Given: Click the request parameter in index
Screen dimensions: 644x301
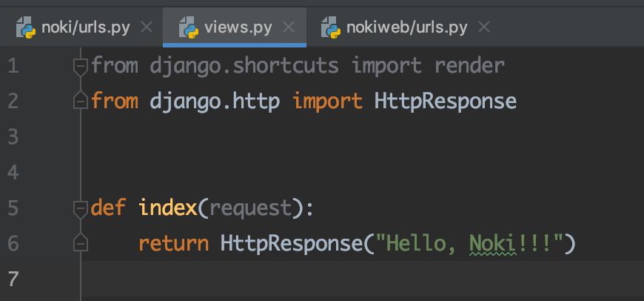Looking at the screenshot, I should click(x=249, y=208).
